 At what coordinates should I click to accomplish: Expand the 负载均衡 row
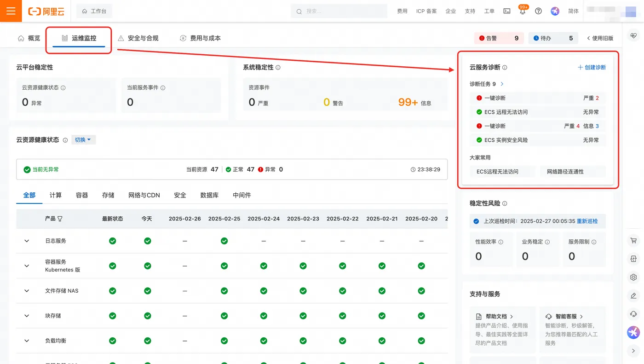(27, 341)
